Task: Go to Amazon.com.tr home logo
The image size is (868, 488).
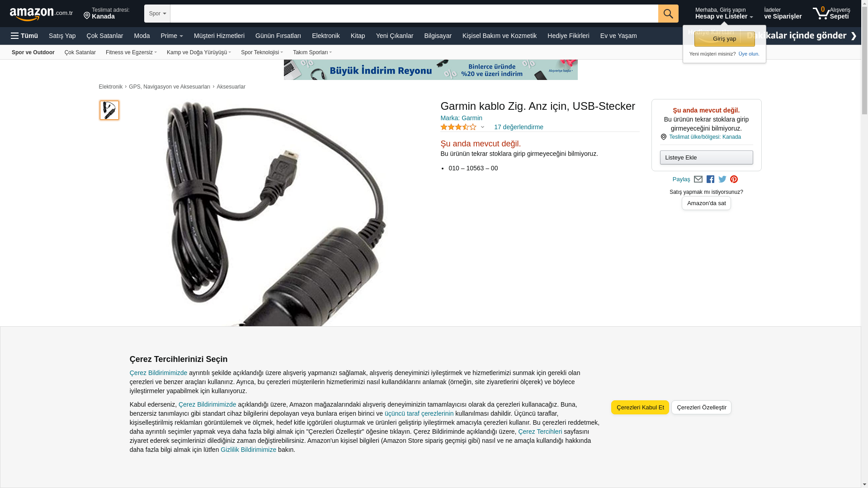Action: (41, 14)
